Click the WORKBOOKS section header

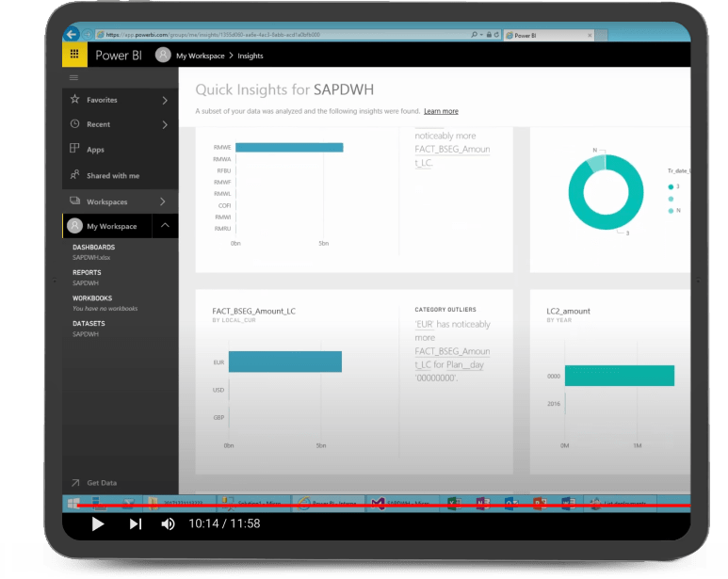click(92, 298)
